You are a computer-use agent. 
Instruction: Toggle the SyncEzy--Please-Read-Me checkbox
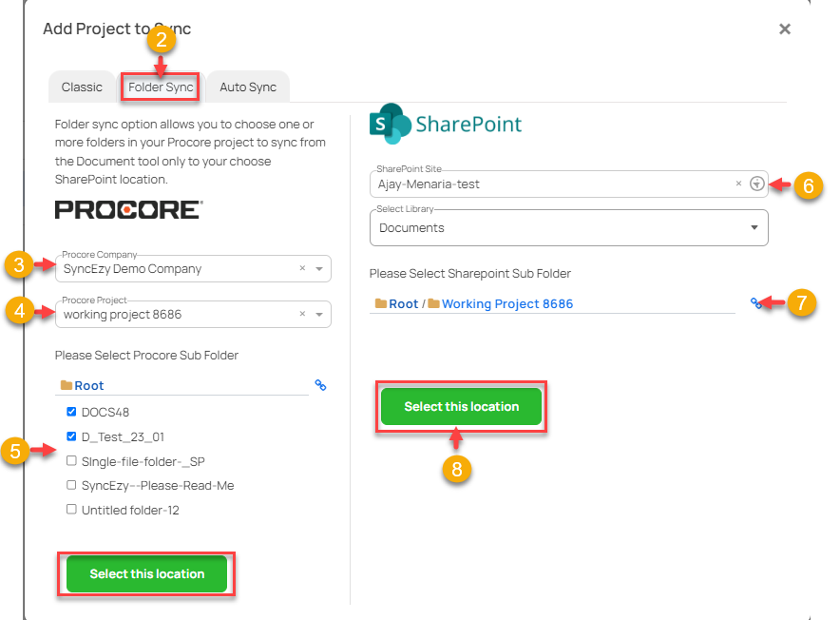coord(71,484)
